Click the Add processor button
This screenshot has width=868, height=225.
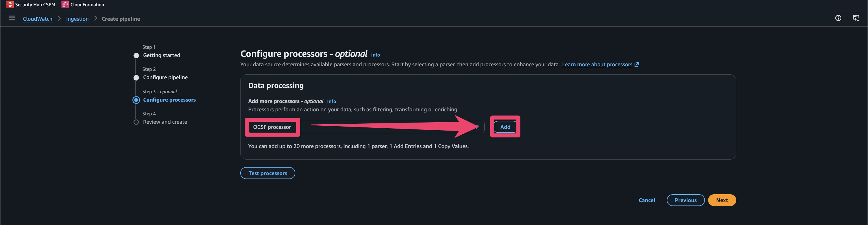click(x=505, y=127)
